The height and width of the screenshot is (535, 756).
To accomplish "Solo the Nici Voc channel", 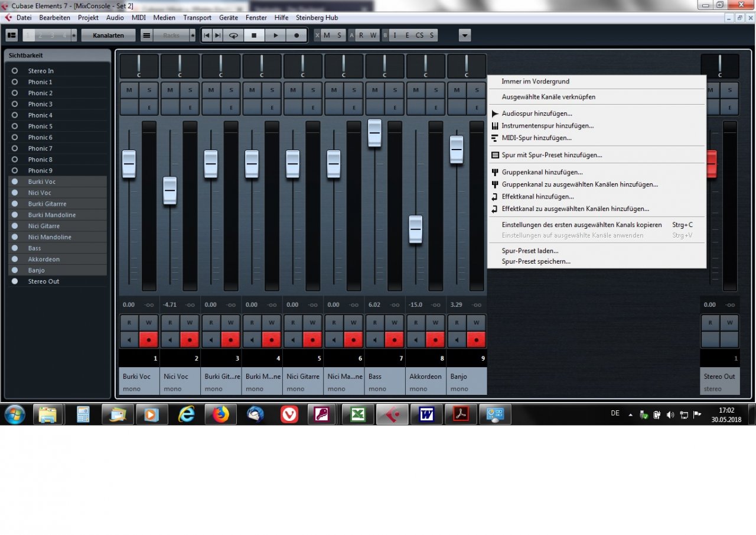I will (190, 90).
